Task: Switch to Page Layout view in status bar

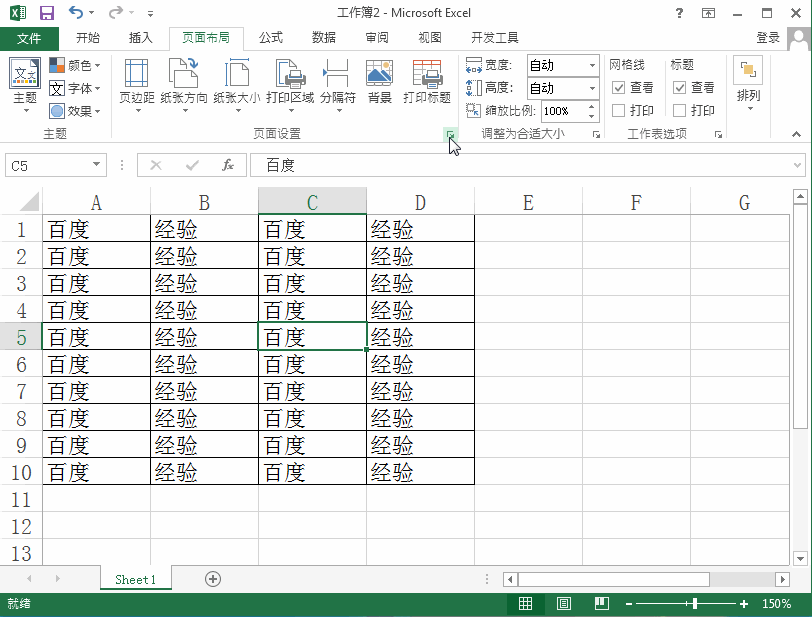Action: tap(563, 604)
